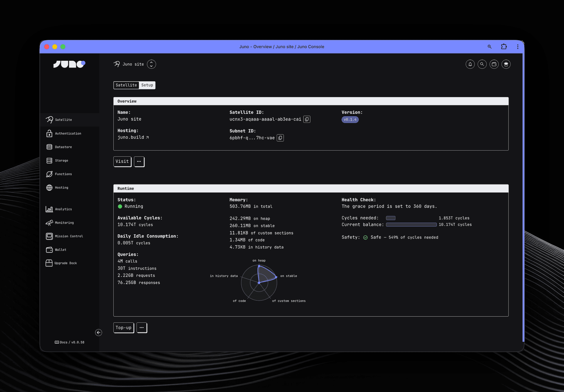564x392 pixels.
Task: Click browser extensions puzzle icon
Action: point(504,47)
